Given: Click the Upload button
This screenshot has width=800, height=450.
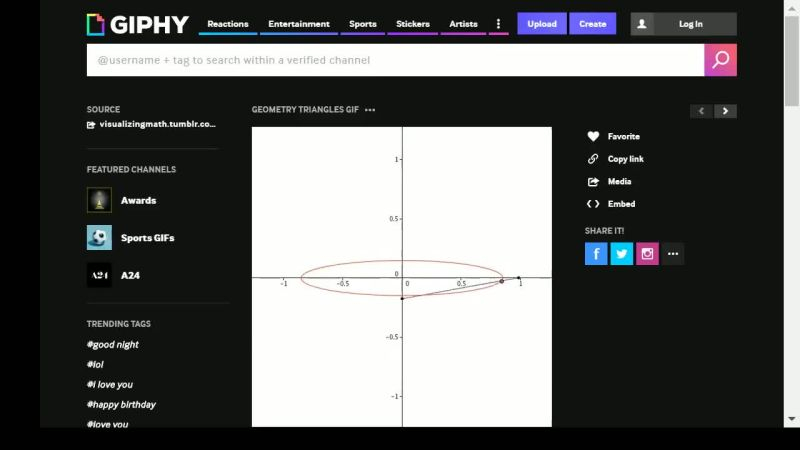Looking at the screenshot, I should (541, 24).
